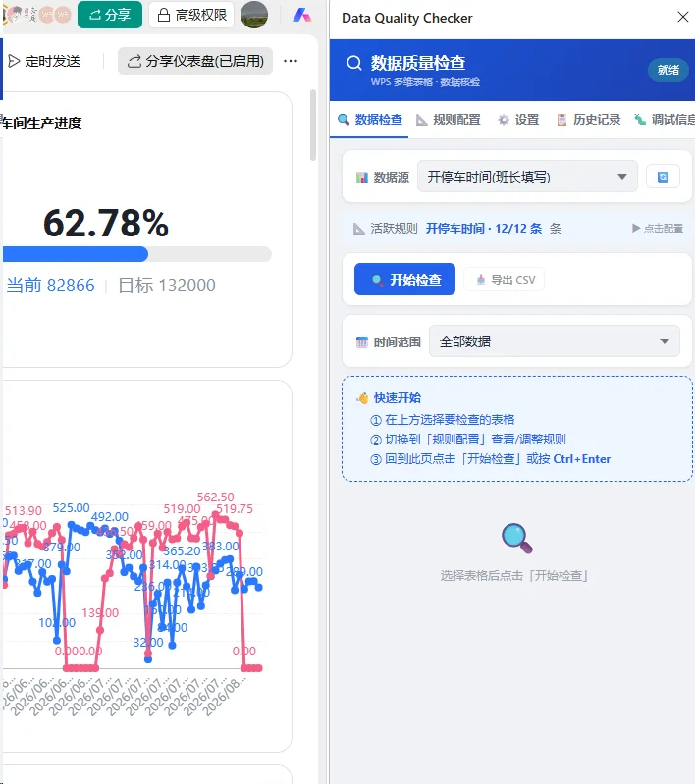Open 高级权限 advanced permissions

[x=192, y=15]
